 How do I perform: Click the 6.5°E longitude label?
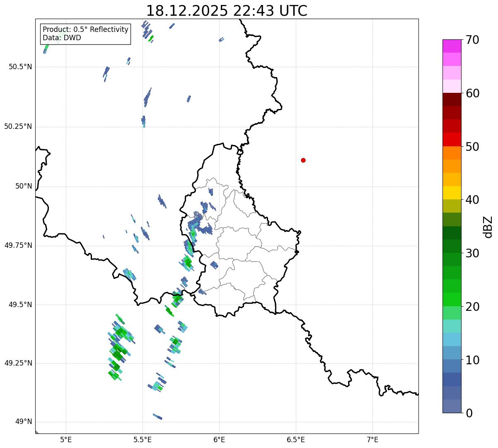(x=296, y=440)
